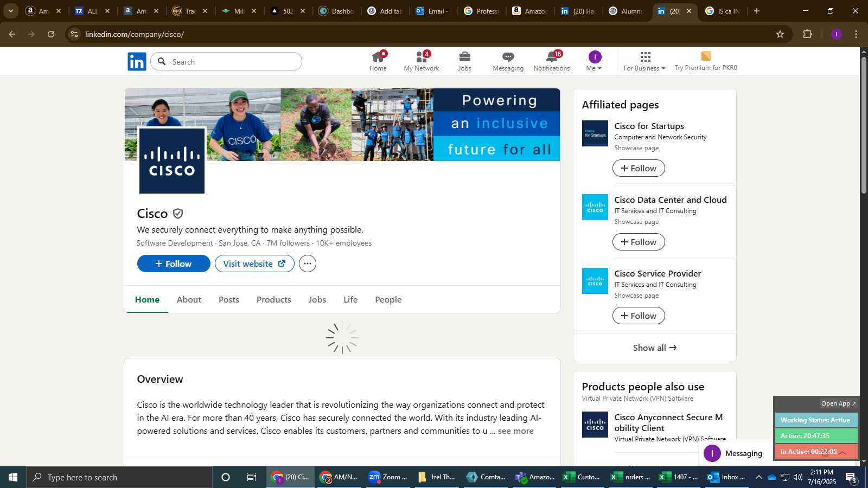Switch to the About tab
The image size is (868, 488).
(189, 299)
